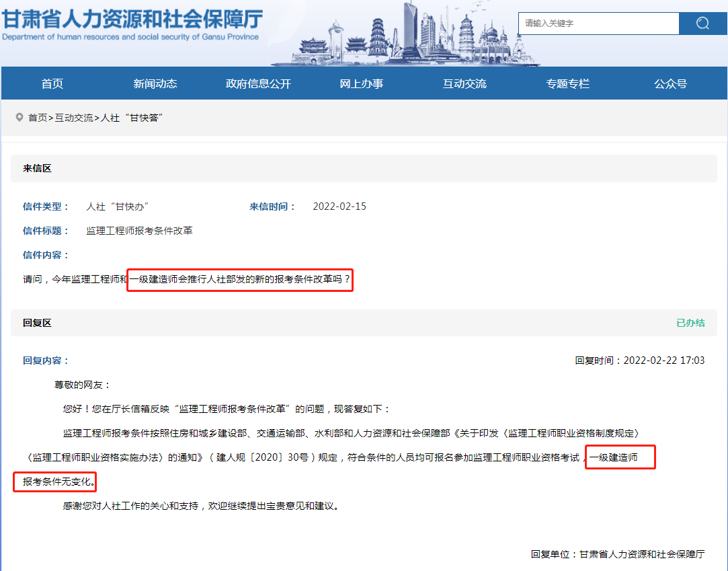Click the letter title 监理工程师报考条件改革
The height and width of the screenshot is (571, 728).
coord(139,231)
